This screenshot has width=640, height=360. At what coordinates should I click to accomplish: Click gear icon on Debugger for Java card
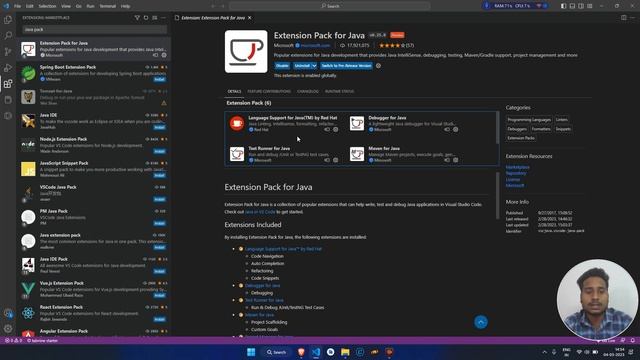(x=456, y=129)
